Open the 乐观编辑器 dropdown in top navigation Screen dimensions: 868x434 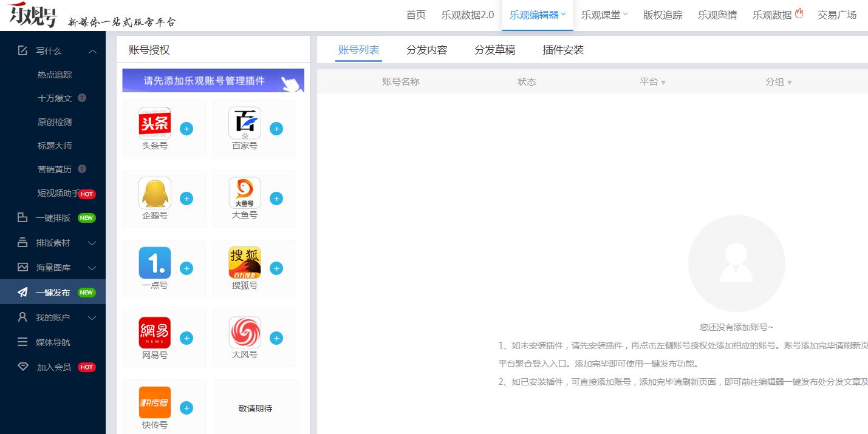click(x=537, y=15)
